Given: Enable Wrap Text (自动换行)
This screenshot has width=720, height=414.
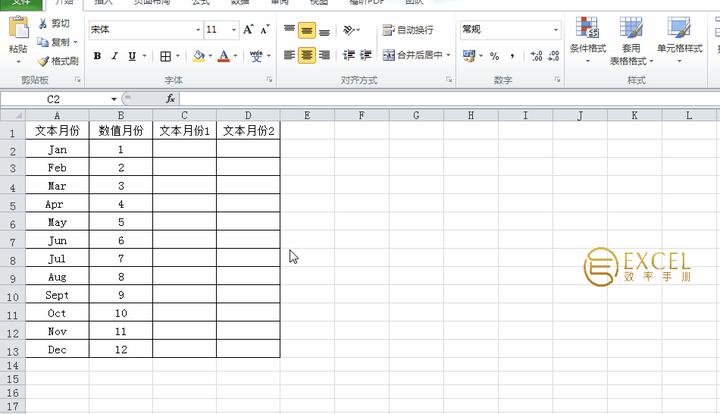Looking at the screenshot, I should coord(408,30).
